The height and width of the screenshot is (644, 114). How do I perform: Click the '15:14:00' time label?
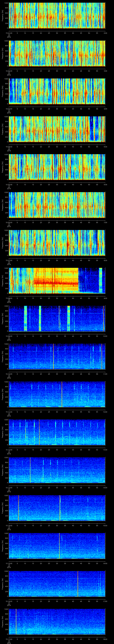click(x=9, y=525)
